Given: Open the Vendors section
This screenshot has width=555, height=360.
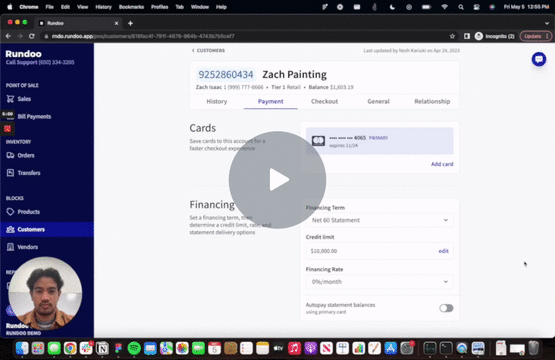Looking at the screenshot, I should (x=22, y=247).
